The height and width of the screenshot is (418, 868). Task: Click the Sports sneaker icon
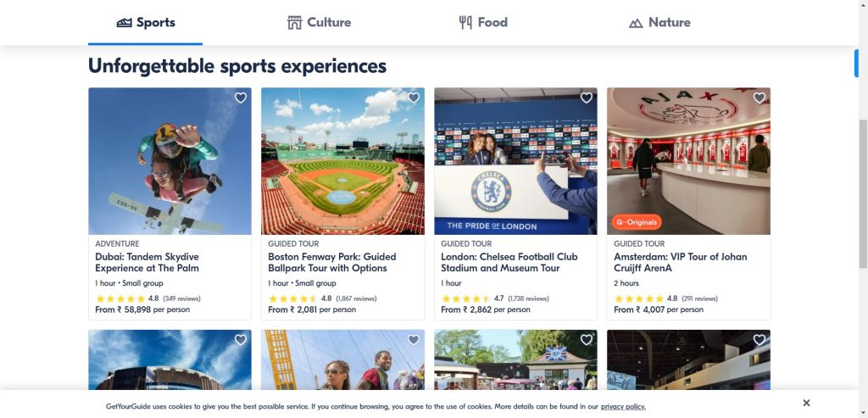click(x=125, y=23)
